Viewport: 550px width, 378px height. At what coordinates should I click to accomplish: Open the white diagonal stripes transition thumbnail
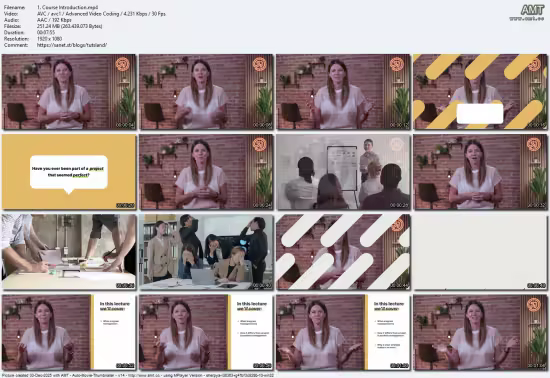(343, 252)
